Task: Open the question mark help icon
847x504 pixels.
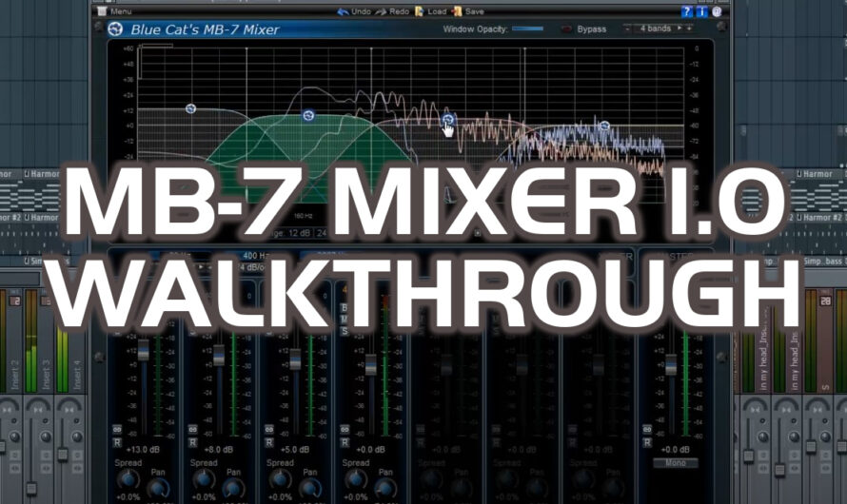Action: 686,11
